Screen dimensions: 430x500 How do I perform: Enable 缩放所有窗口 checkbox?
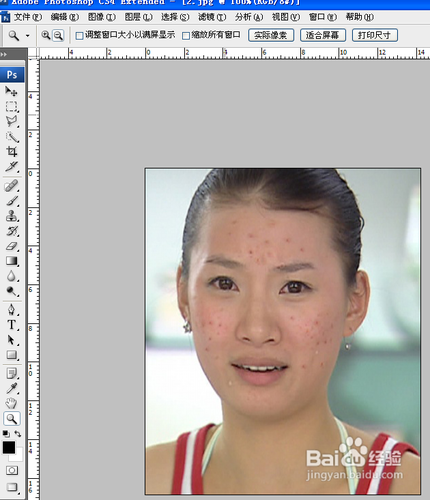[186, 36]
